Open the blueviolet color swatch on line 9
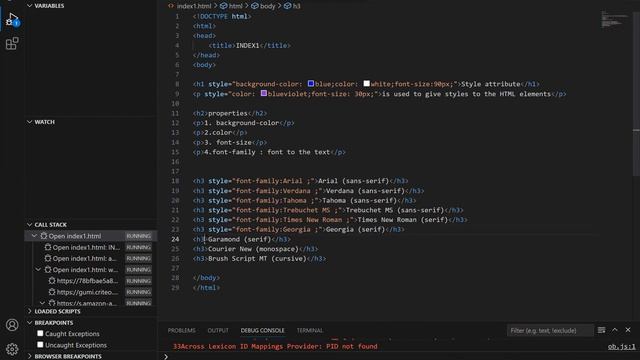Image resolution: width=640 pixels, height=360 pixels. click(x=264, y=93)
